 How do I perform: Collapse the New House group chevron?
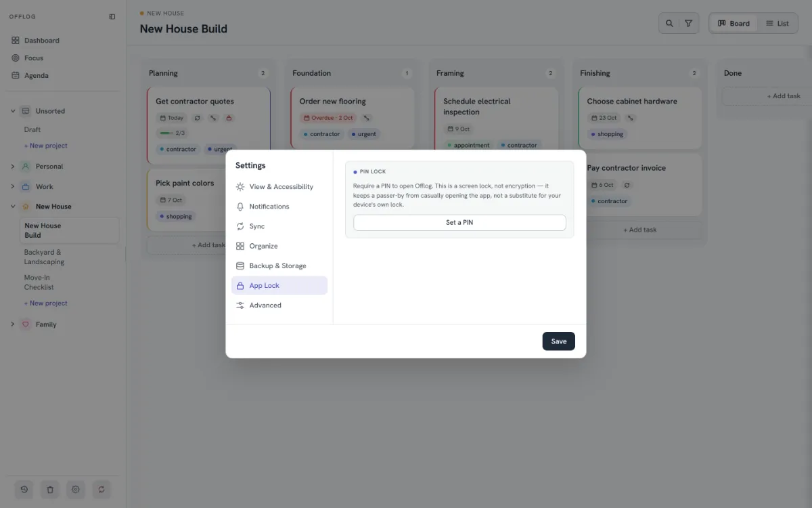[x=13, y=207]
